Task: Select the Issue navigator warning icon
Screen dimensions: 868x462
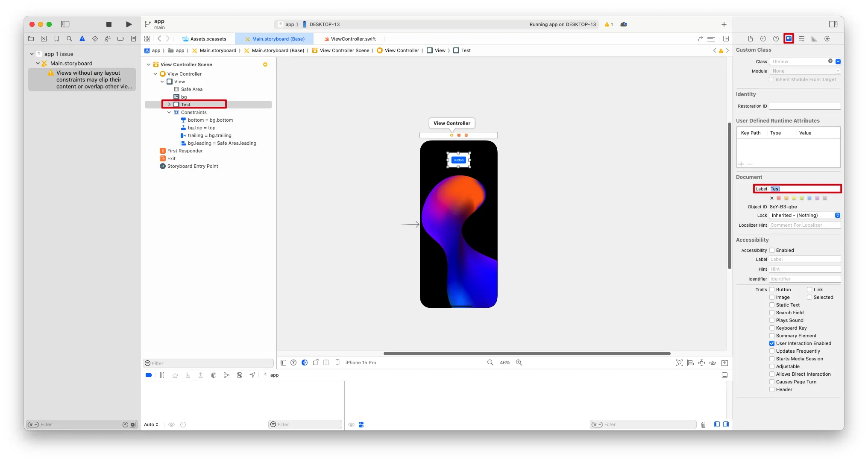Action: (x=82, y=39)
